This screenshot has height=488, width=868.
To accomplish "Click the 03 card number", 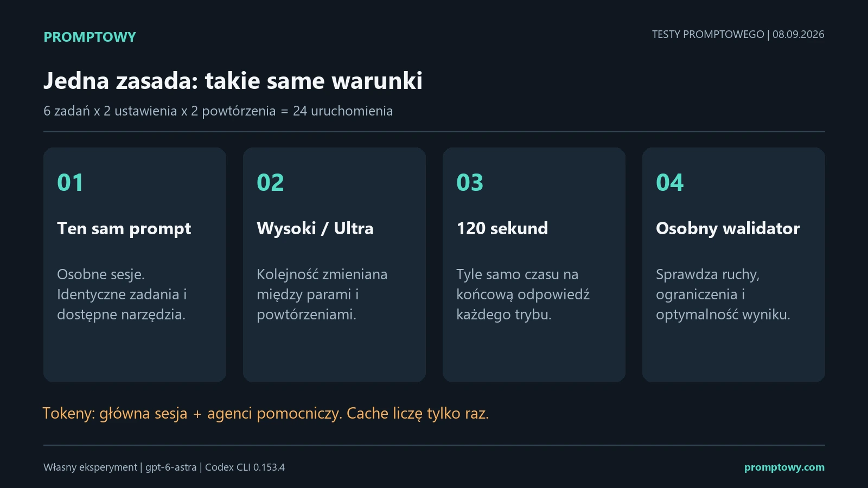I will click(470, 183).
